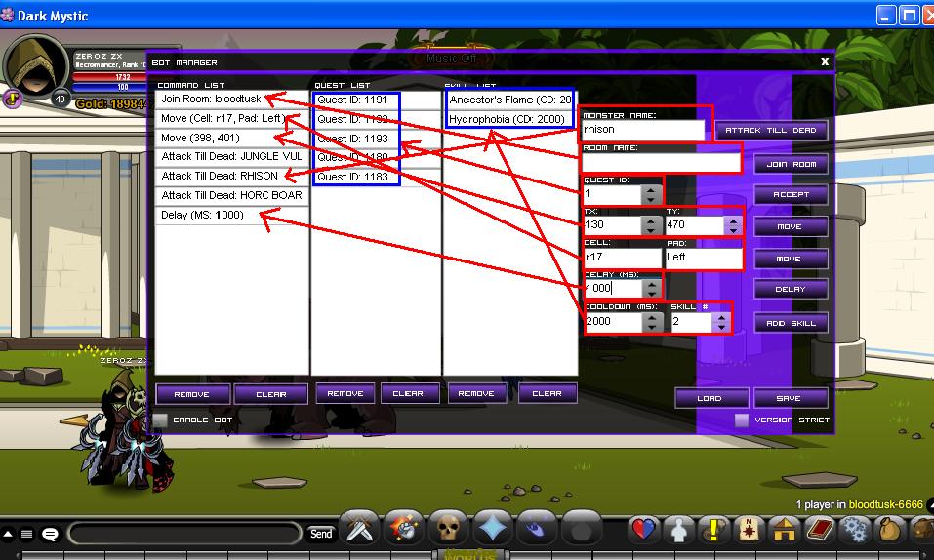Select 'Quest ID: 1191' in quest list
The width and height of the screenshot is (934, 560).
[377, 100]
